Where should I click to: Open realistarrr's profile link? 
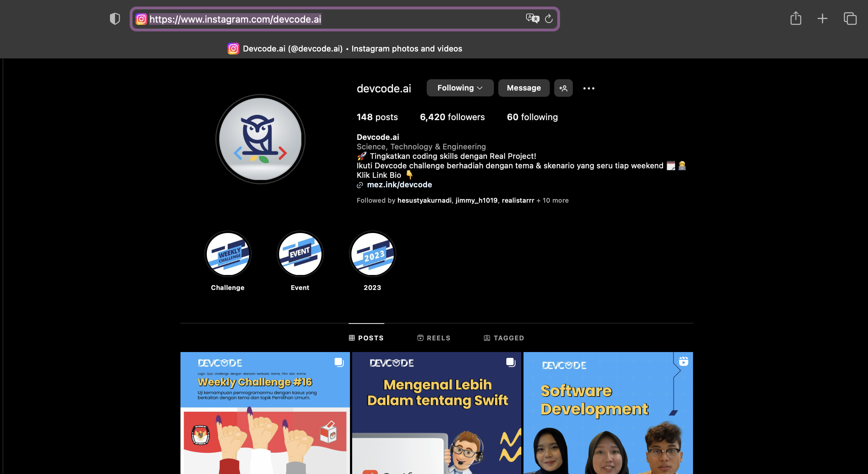pos(518,200)
